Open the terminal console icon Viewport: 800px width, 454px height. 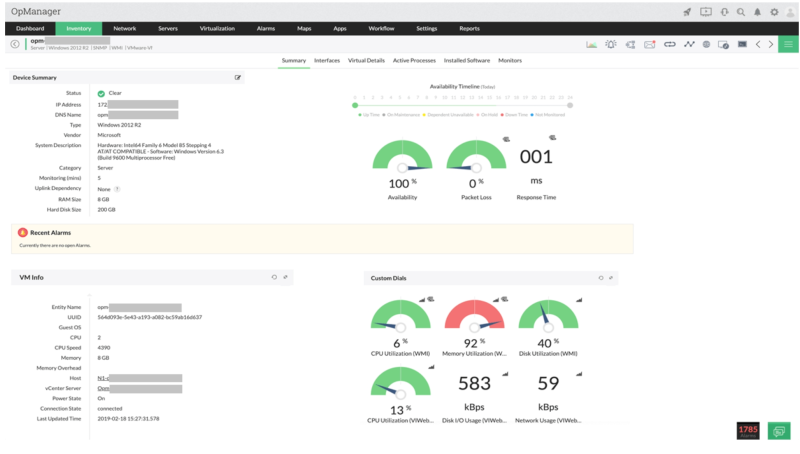[x=742, y=44]
